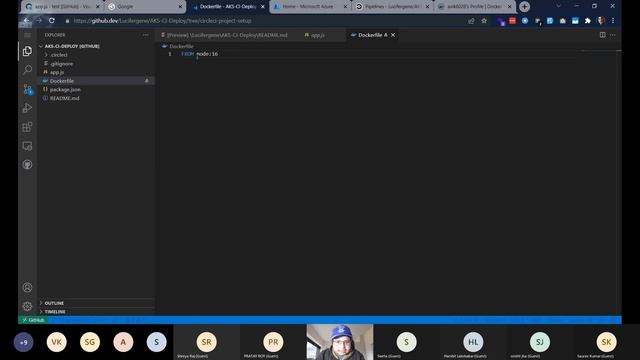This screenshot has height=360, width=640.
Task: Reload the page in the browser
Action: coord(52,20)
